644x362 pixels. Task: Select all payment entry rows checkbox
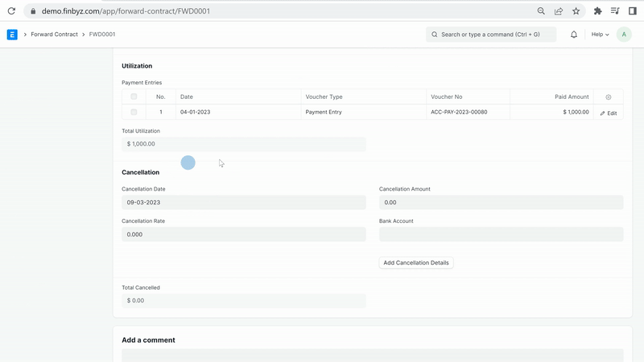[134, 97]
